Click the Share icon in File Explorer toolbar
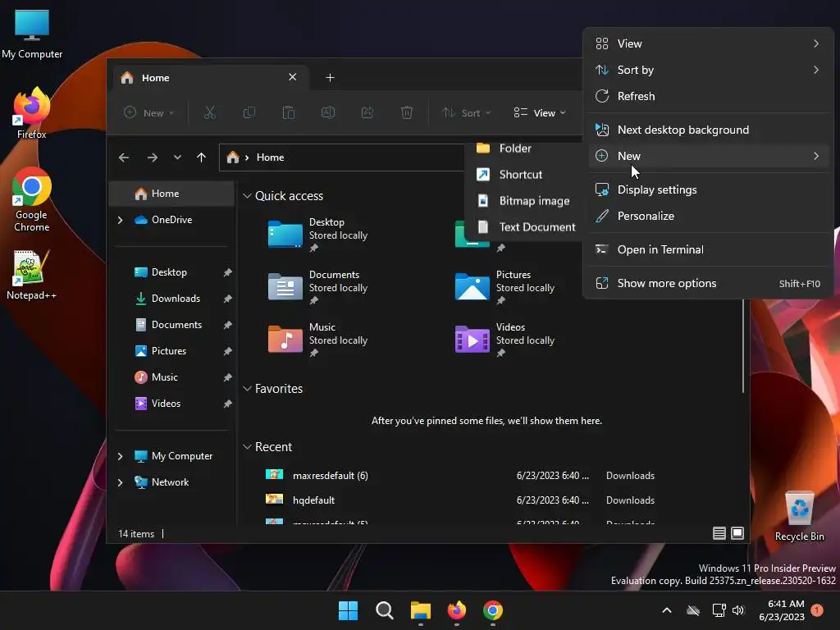Screen dimensions: 840x630 (367, 112)
